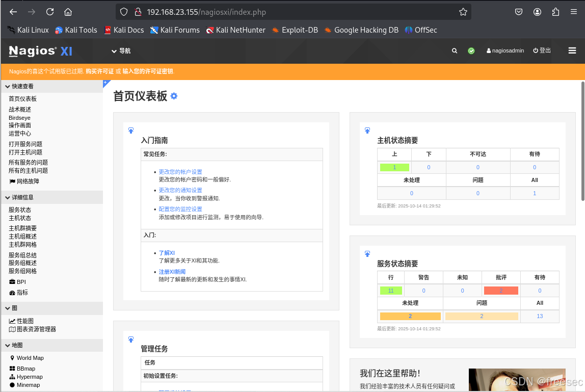
Task: Open the 网络故障 flag item
Action: [x=24, y=181]
